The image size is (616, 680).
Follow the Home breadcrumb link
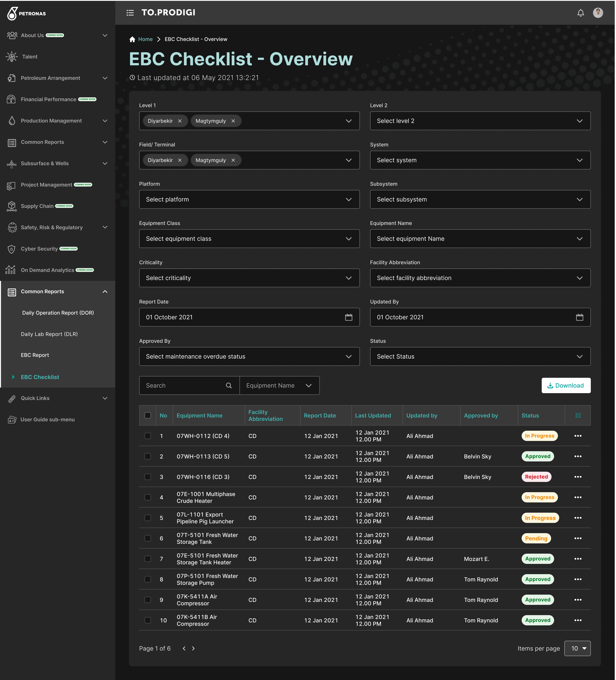click(145, 39)
